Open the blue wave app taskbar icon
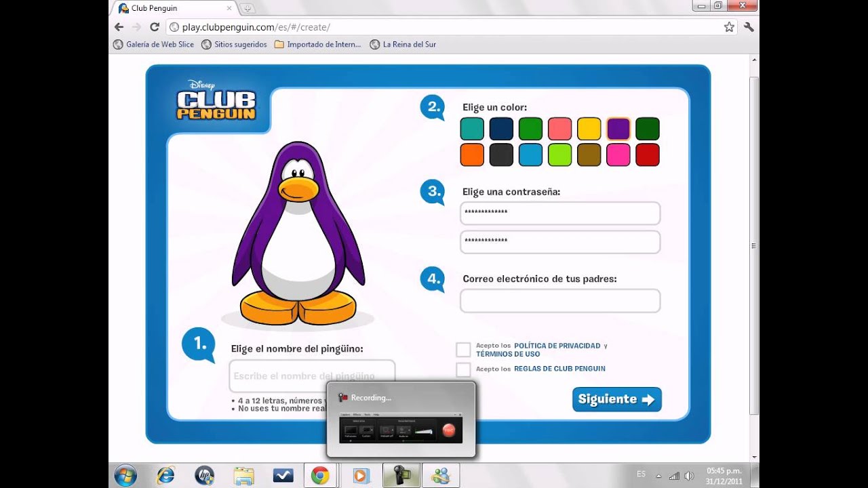This screenshot has height=488, width=868. click(x=283, y=476)
